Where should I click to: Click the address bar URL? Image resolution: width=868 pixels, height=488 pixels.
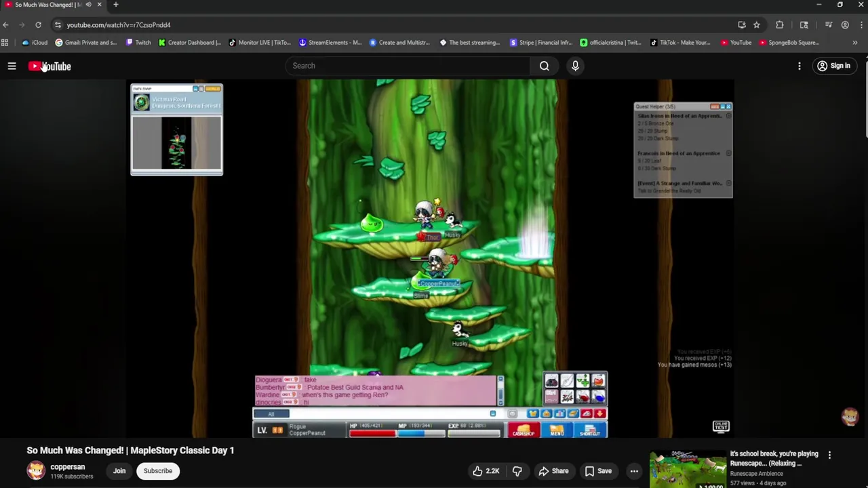click(119, 25)
